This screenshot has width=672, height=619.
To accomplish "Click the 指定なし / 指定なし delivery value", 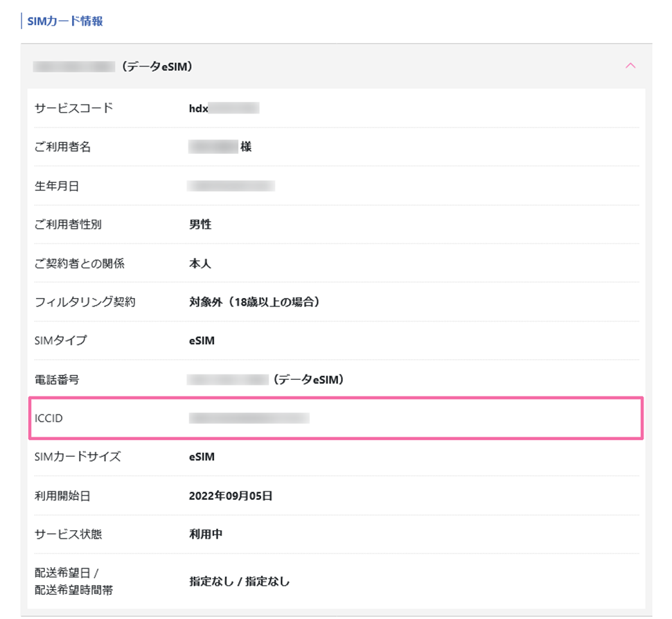I will pos(239,582).
